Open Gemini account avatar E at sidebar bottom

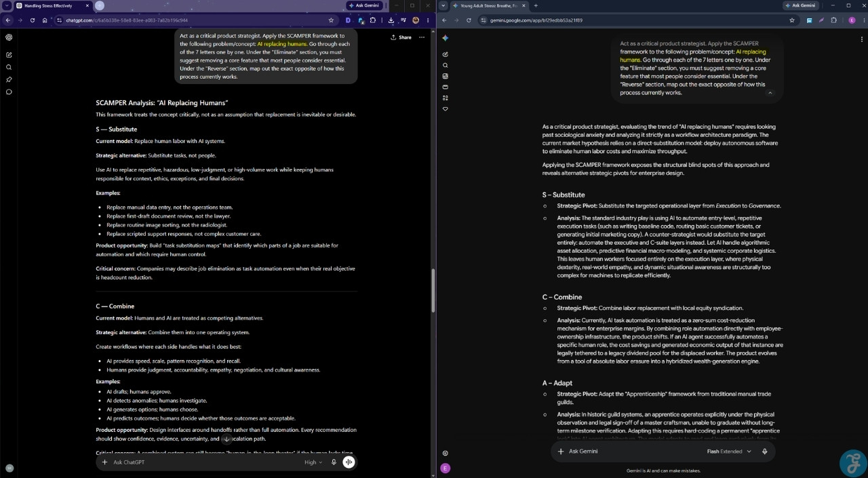point(446,468)
